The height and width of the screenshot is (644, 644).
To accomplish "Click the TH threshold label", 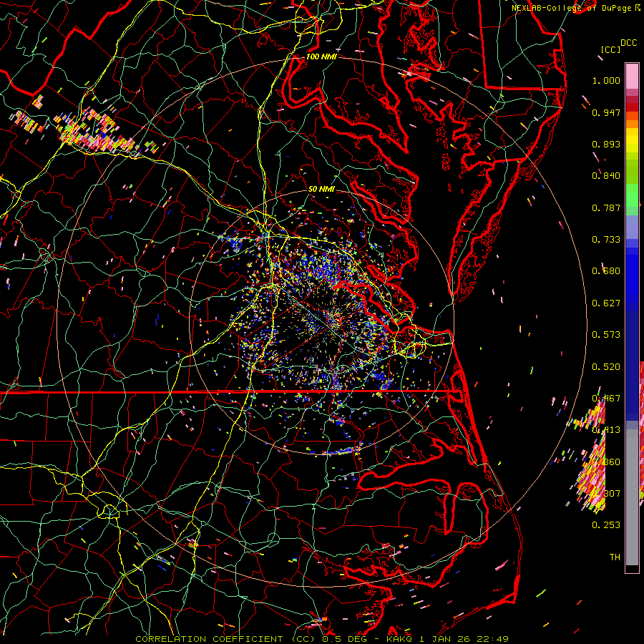I will tap(615, 557).
